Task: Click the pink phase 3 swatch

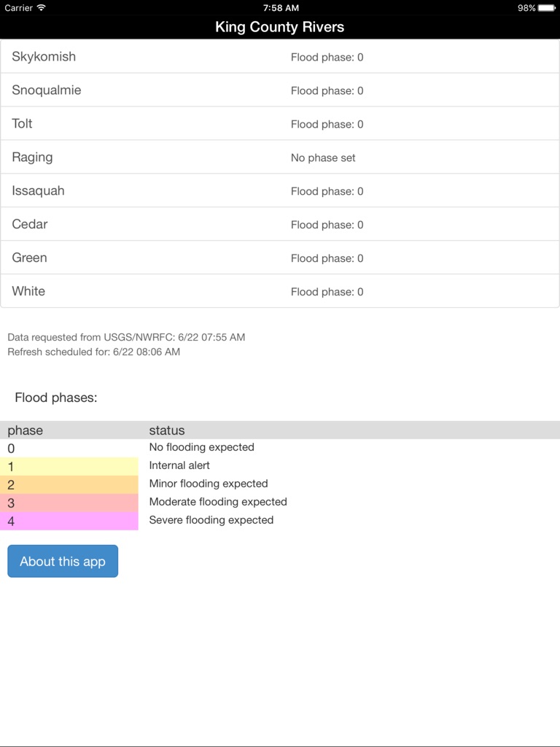Action: pos(69,503)
